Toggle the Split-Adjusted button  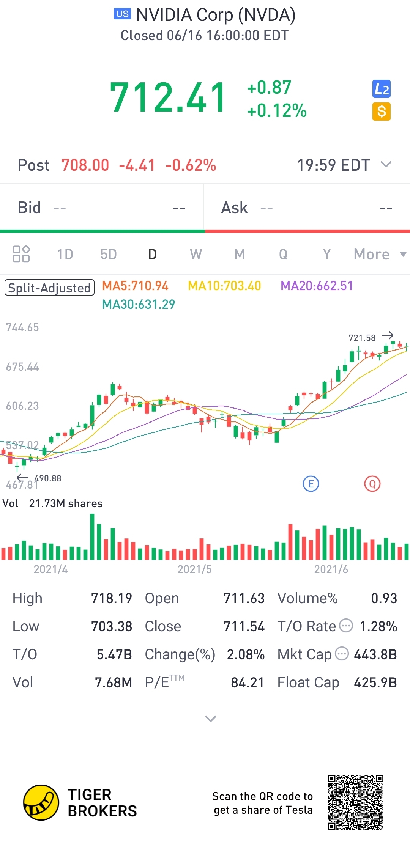tap(49, 288)
